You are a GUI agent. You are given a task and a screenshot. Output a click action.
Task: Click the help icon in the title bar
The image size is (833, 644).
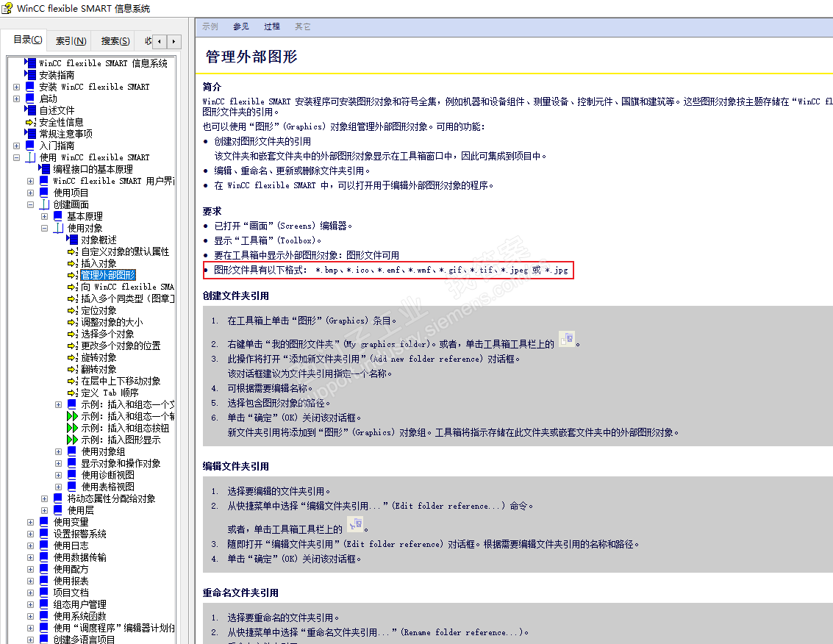(x=7, y=9)
